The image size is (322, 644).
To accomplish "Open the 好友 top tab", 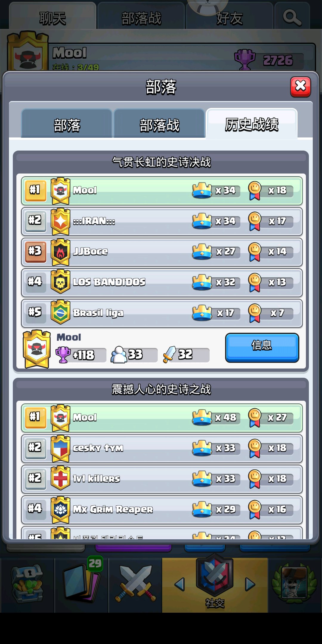I will point(230,17).
